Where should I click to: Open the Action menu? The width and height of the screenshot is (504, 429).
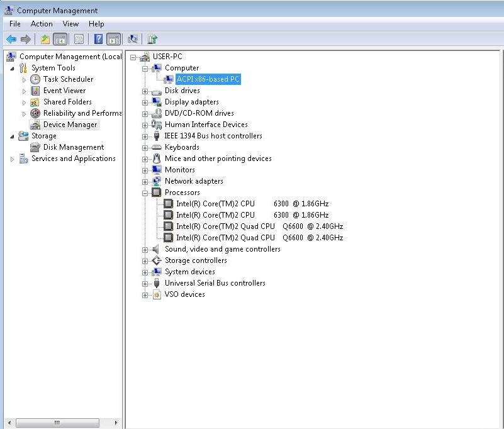tap(42, 24)
